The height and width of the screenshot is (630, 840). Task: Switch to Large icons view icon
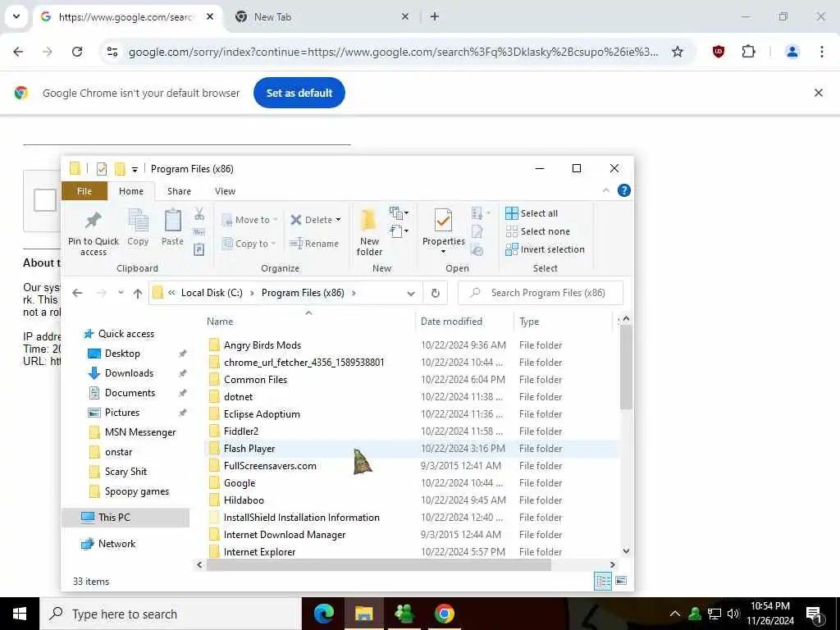coord(622,581)
